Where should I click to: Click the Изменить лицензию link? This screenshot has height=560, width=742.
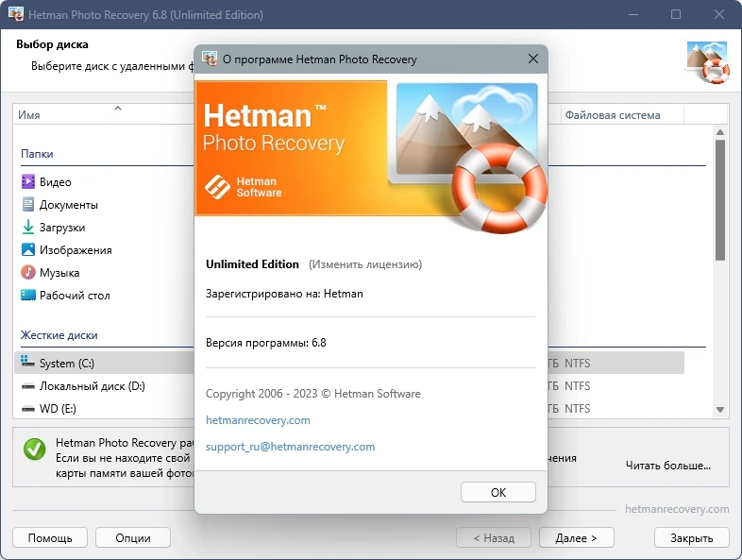tap(365, 264)
